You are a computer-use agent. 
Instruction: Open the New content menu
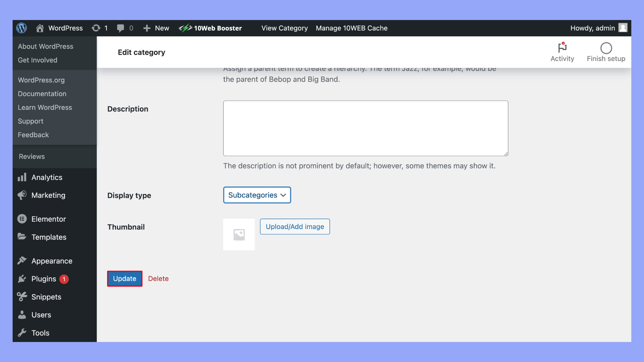(156, 28)
